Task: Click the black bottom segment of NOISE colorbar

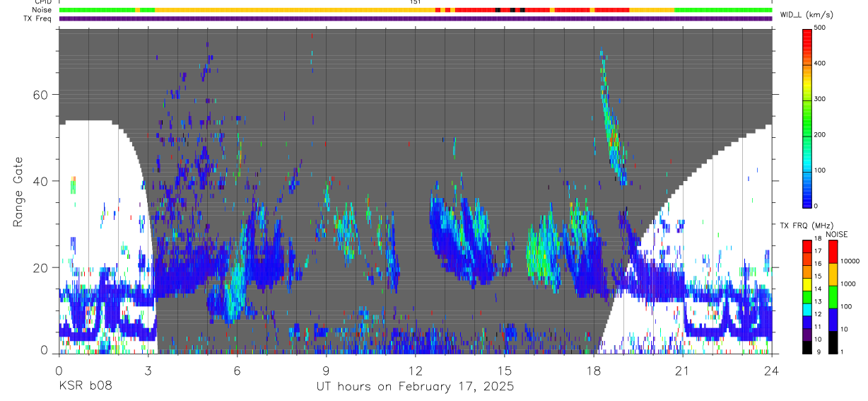Action: click(833, 342)
